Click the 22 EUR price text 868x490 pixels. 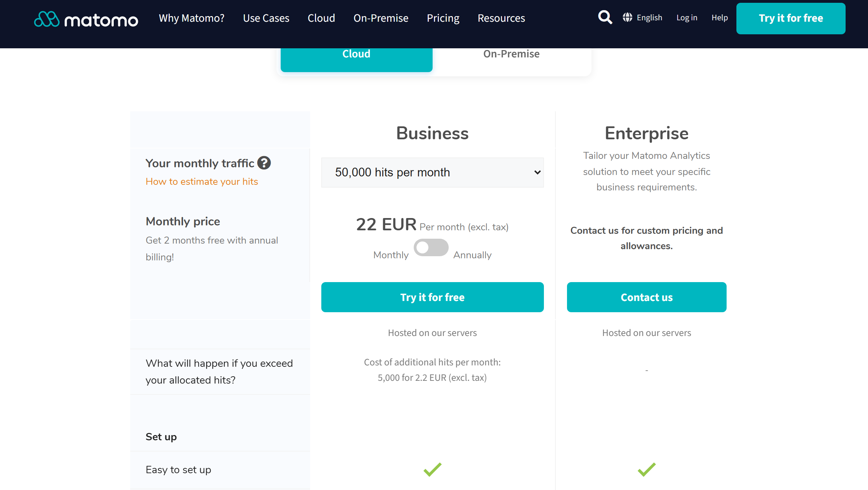click(x=386, y=224)
